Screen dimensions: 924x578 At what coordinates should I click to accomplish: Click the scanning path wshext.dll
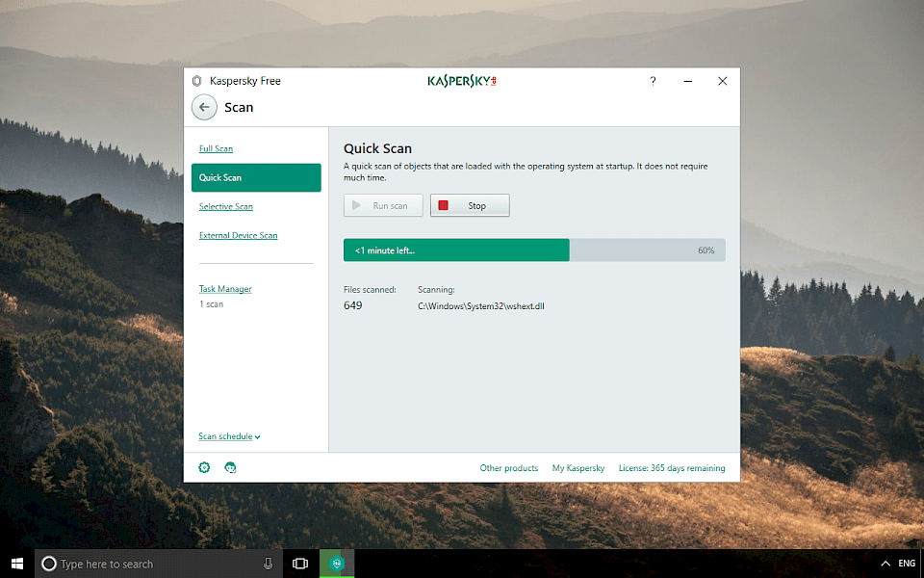(x=481, y=306)
